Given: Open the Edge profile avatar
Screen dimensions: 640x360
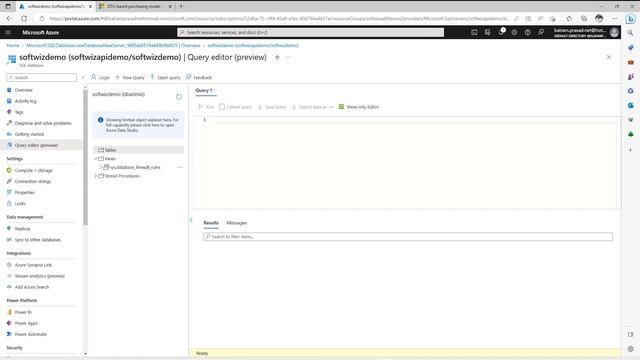Looking at the screenshot, I should 599,18.
